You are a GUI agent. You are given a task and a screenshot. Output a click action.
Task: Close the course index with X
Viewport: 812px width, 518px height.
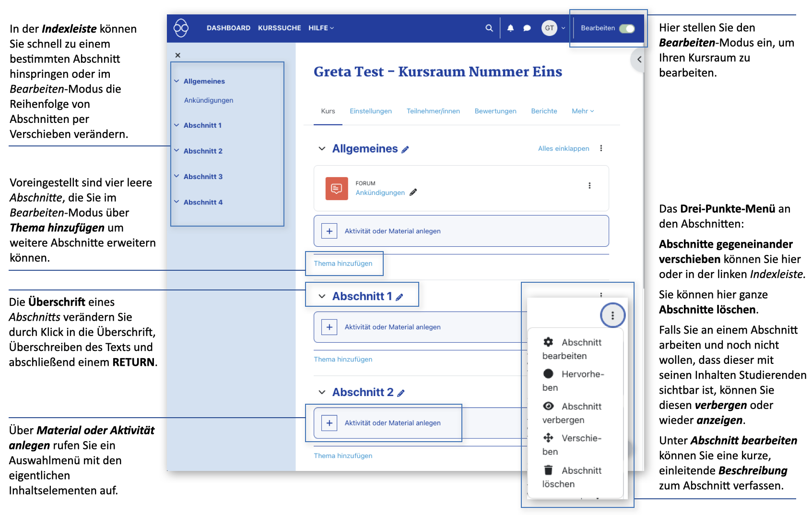(178, 55)
